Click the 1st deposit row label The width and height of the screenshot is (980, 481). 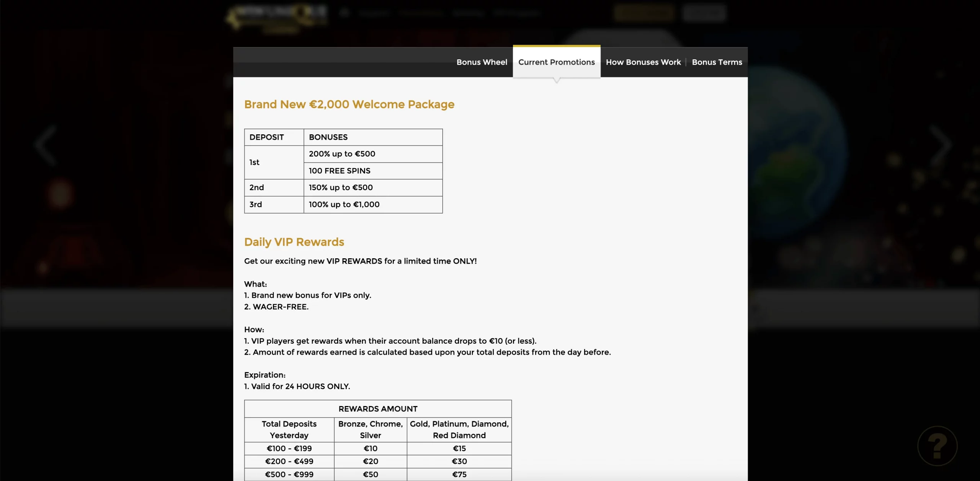click(x=274, y=162)
